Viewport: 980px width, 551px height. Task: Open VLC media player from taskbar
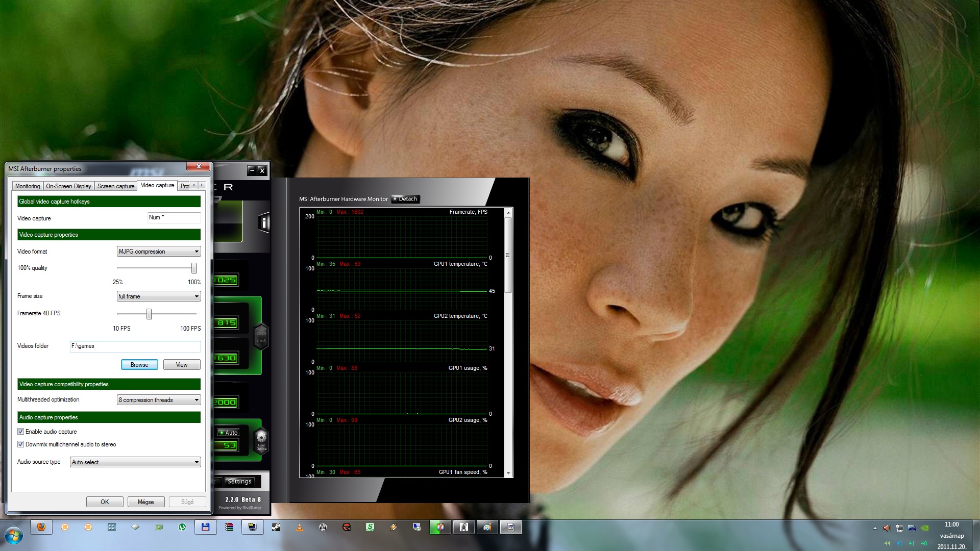(x=300, y=527)
